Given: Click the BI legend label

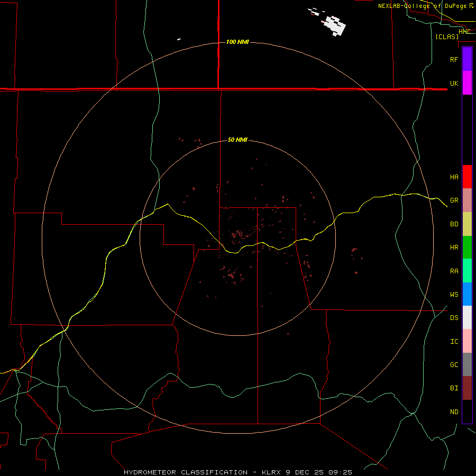Looking at the screenshot, I should 454,388.
